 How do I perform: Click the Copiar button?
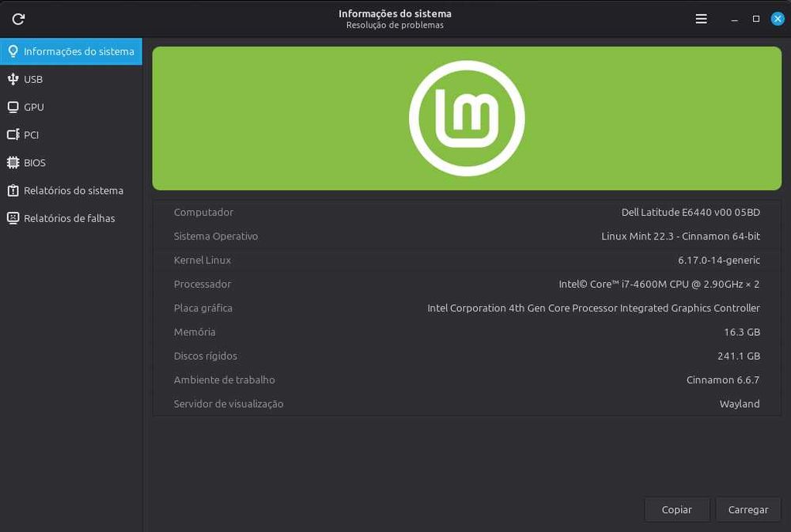click(x=676, y=509)
